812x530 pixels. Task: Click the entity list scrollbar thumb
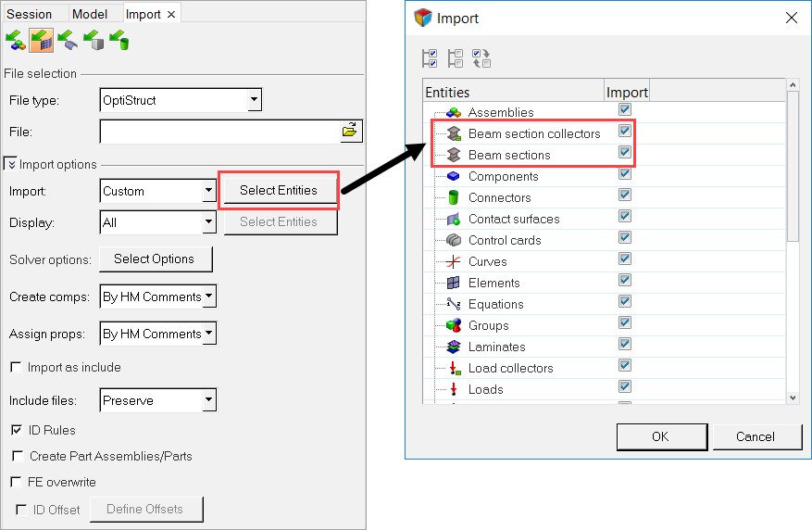coord(793,166)
